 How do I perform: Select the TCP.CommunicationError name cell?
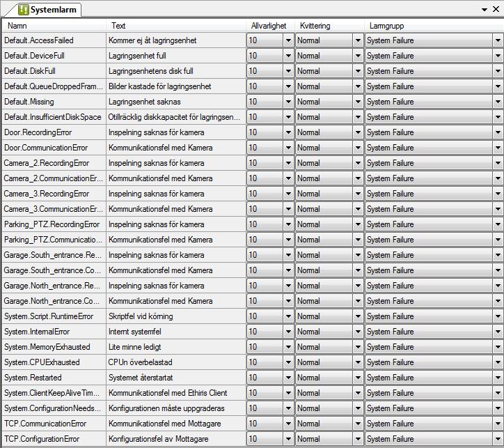click(54, 424)
